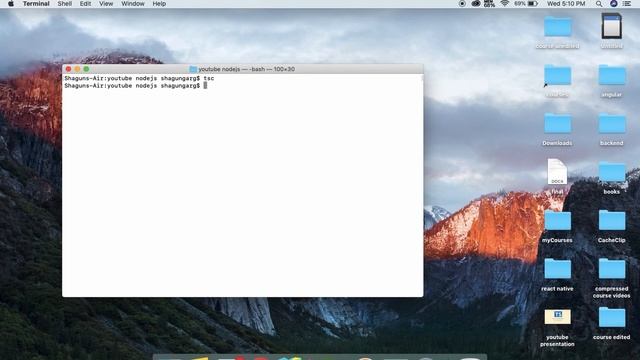The image size is (640, 360).
Task: Click the Siri icon in menu bar
Action: pyautogui.click(x=613, y=4)
